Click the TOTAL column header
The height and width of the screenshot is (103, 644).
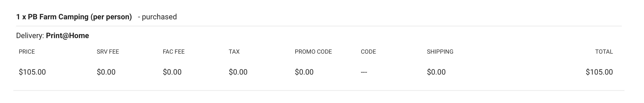[604, 52]
